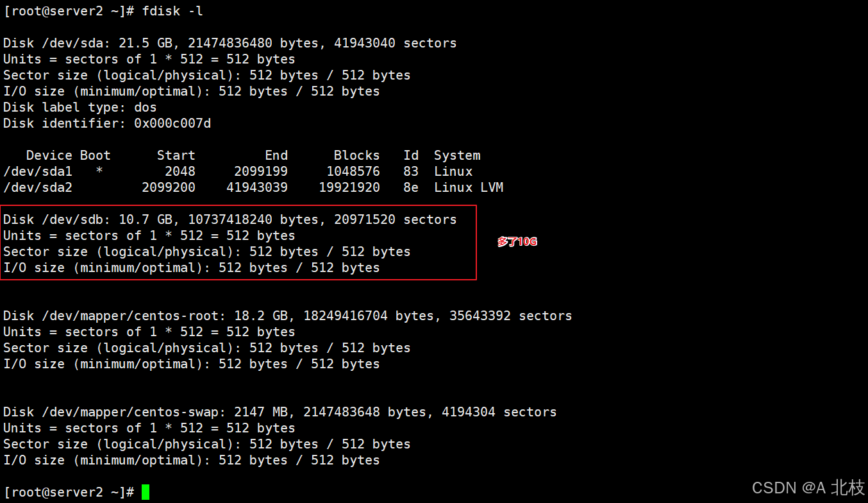Click the Units line in the /dev/sda section
This screenshot has width=868, height=503.
click(x=149, y=59)
